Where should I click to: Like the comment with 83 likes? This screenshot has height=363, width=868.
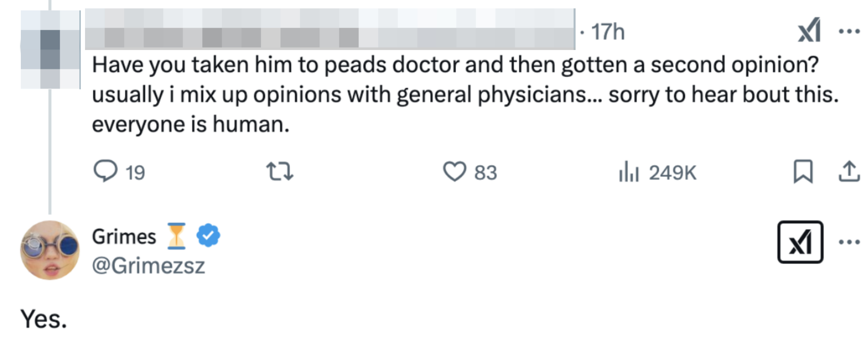click(x=454, y=171)
